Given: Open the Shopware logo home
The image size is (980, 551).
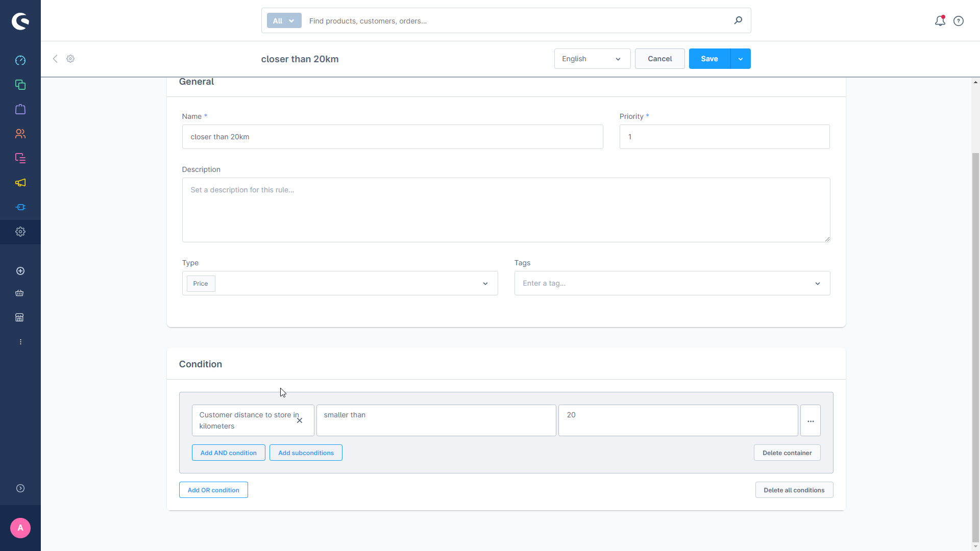Looking at the screenshot, I should [20, 21].
